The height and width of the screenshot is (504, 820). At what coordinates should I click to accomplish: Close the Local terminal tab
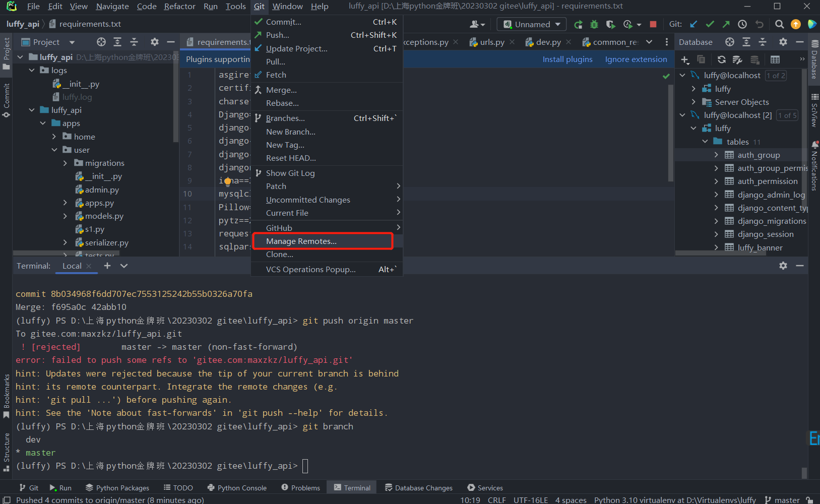point(89,266)
